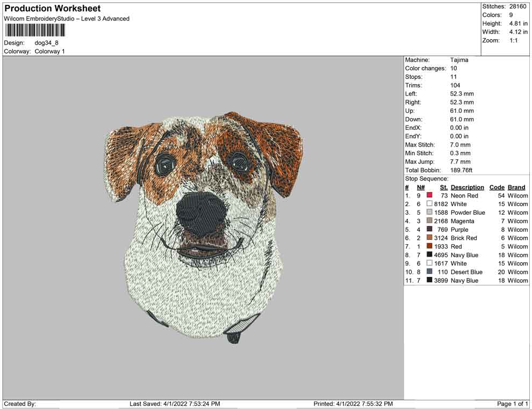Click the White swatch at stop 2
Viewport: 532px width, 409px height.
click(x=429, y=204)
